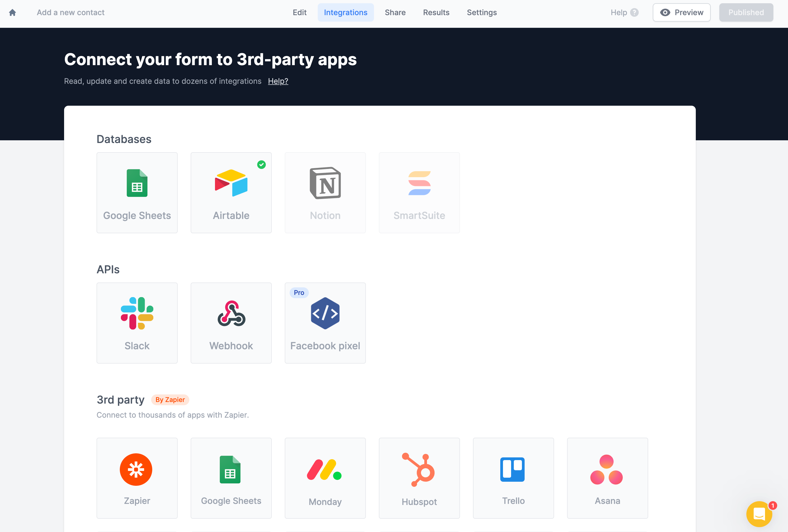Select the Integrations tab
This screenshot has height=532, width=788.
click(x=346, y=12)
